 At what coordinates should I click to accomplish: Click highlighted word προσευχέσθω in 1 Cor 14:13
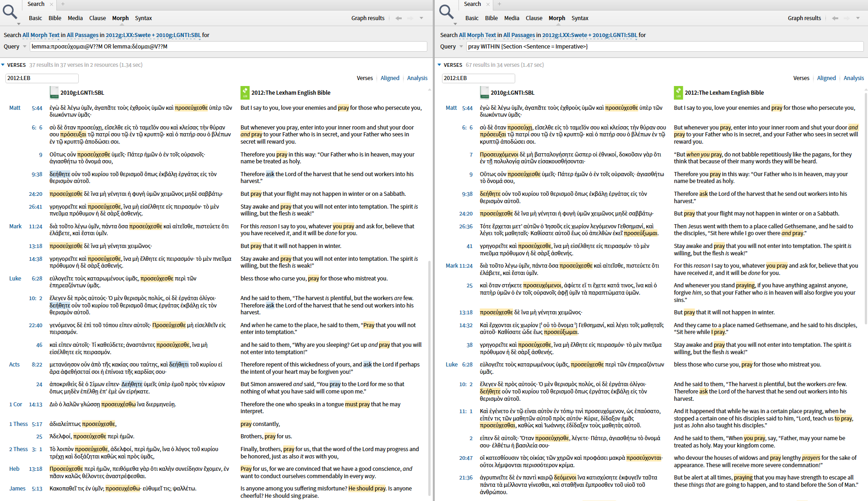pos(118,404)
